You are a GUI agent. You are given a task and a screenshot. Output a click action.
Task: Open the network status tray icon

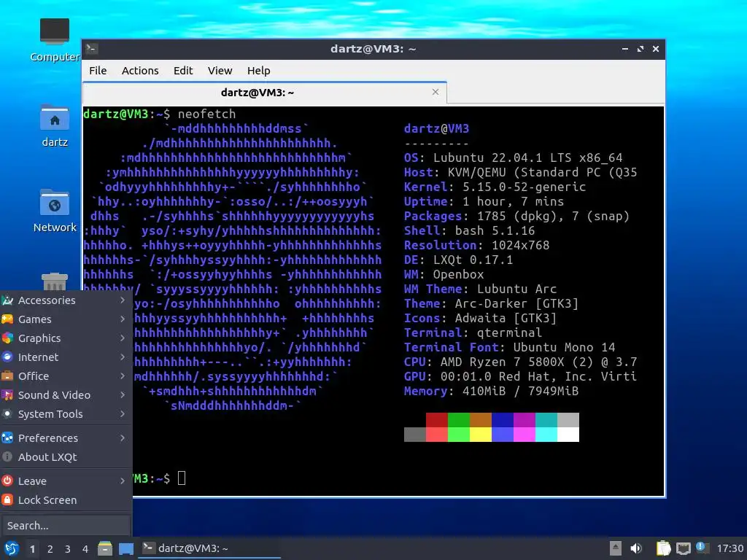[683, 548]
